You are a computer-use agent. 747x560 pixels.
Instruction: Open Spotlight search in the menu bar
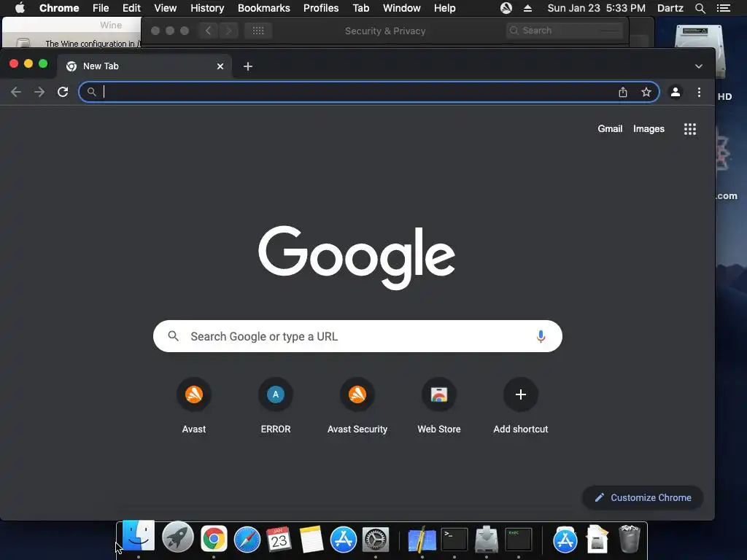click(x=700, y=8)
